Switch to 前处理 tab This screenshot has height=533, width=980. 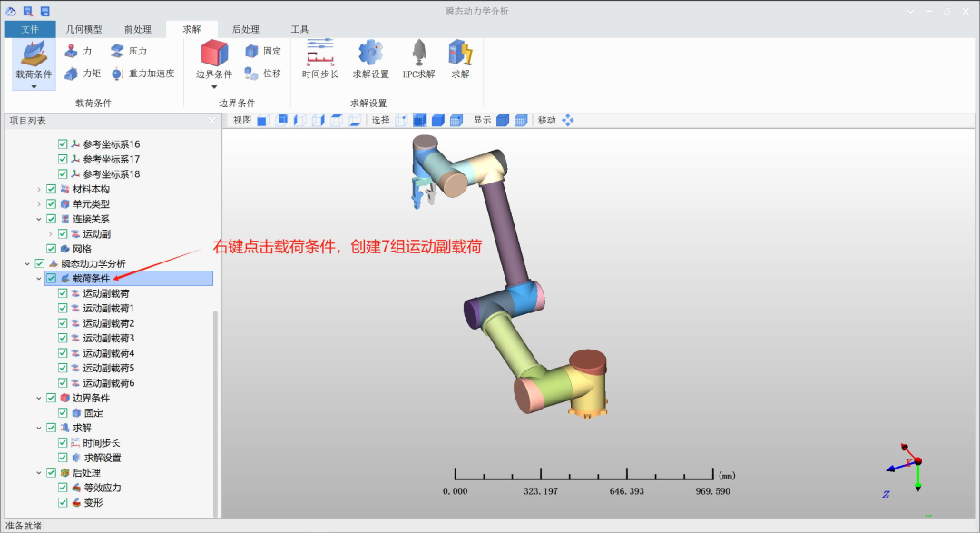pyautogui.click(x=138, y=29)
